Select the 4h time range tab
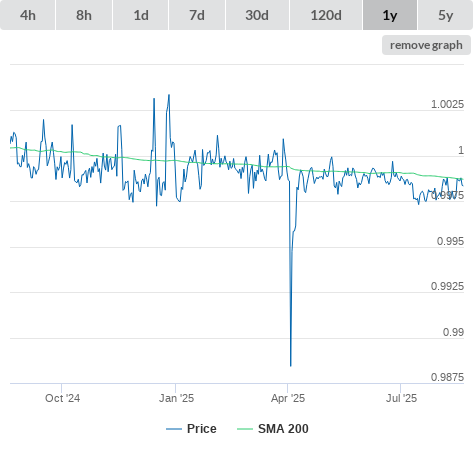The width and height of the screenshot is (474, 455). [x=28, y=15]
